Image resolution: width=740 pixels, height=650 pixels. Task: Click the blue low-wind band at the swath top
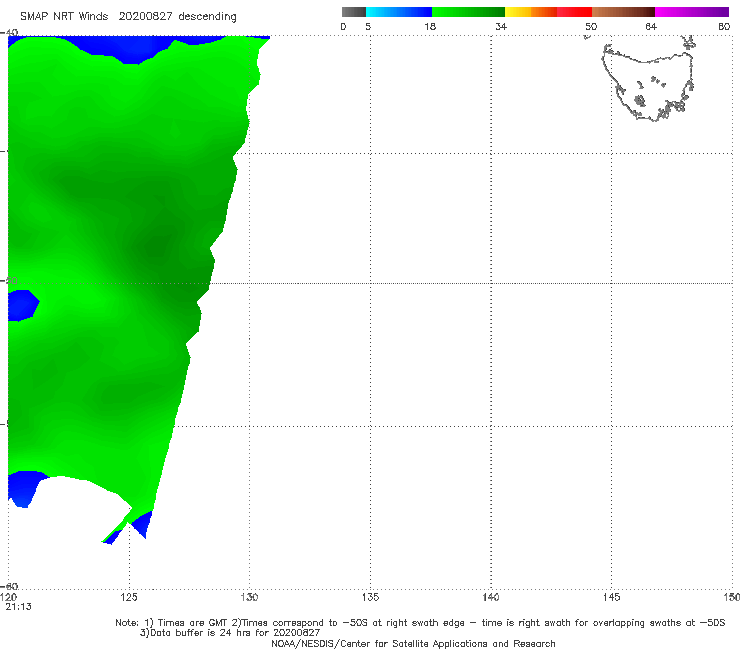137,47
